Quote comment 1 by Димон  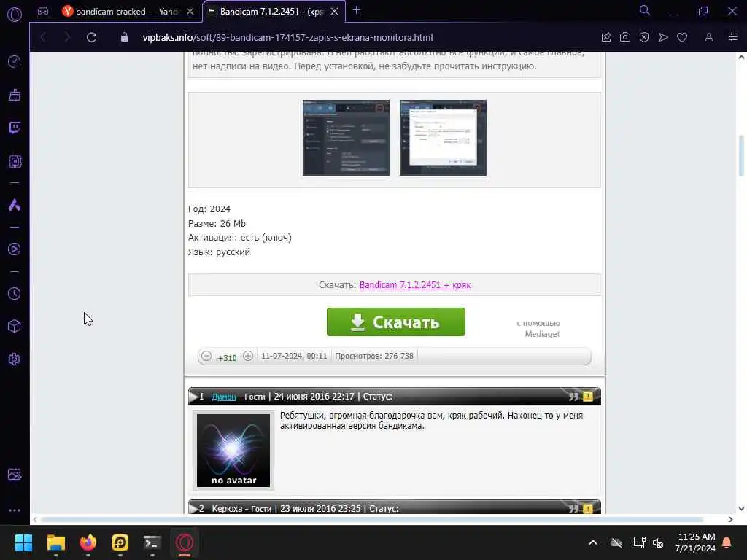pyautogui.click(x=573, y=396)
